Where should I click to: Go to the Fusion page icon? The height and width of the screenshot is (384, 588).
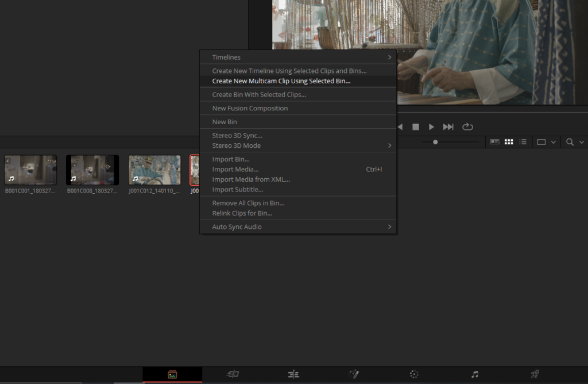354,374
